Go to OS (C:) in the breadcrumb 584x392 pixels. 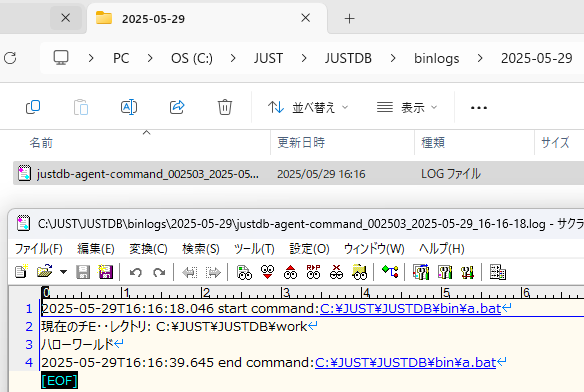coord(191,58)
